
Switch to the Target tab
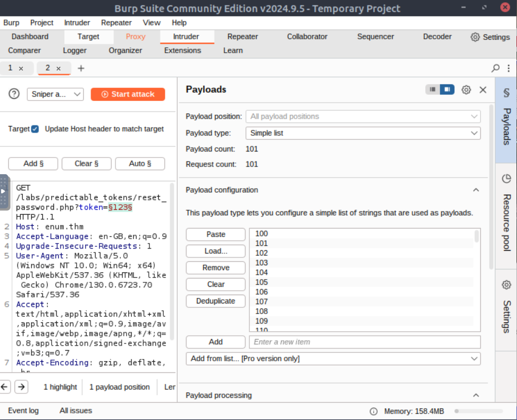(x=88, y=37)
